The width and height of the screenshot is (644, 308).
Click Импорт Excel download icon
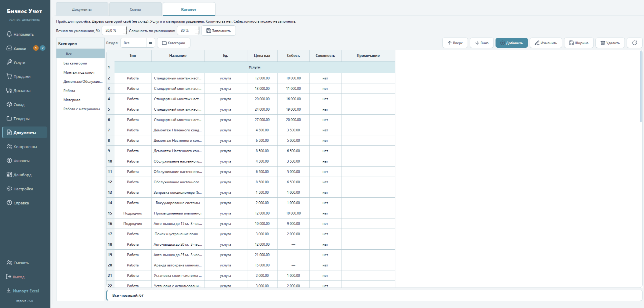tap(9, 291)
